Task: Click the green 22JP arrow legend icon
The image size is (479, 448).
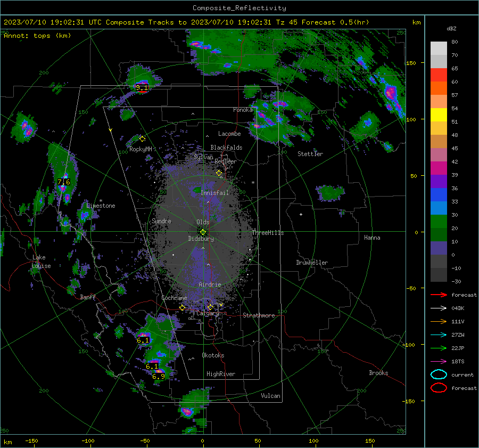Action: pyautogui.click(x=439, y=348)
